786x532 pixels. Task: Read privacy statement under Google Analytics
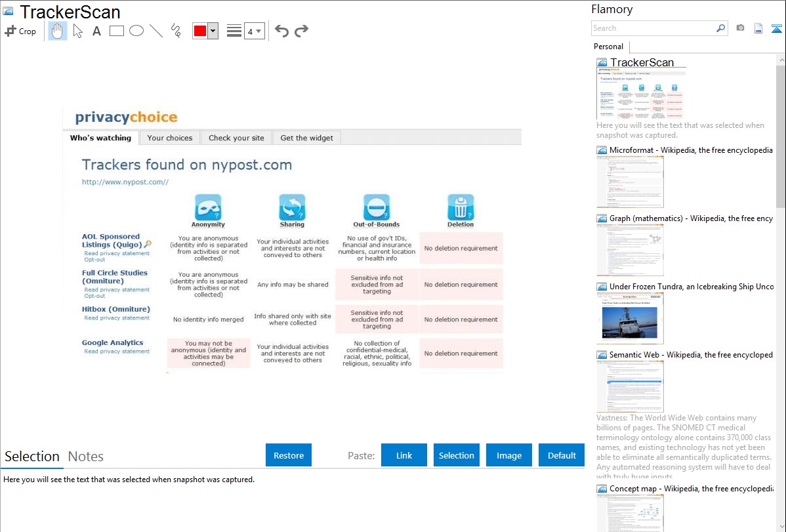point(117,352)
